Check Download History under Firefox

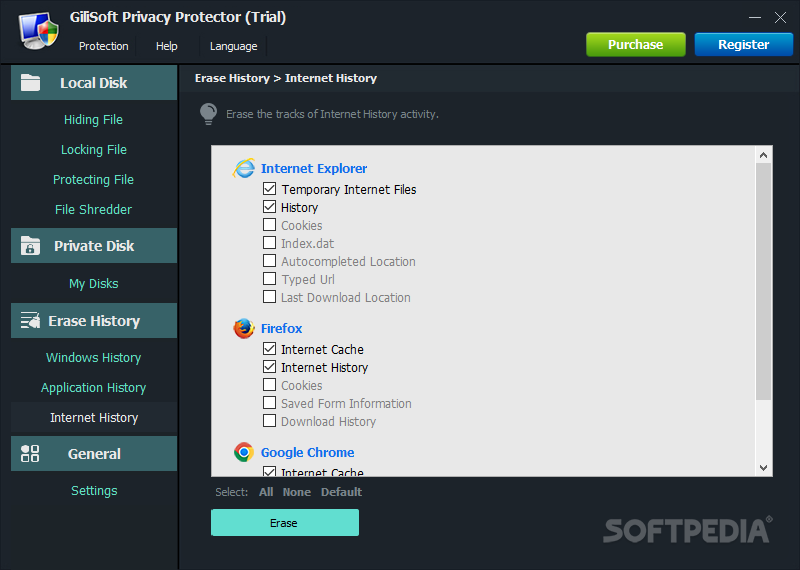pyautogui.click(x=269, y=420)
